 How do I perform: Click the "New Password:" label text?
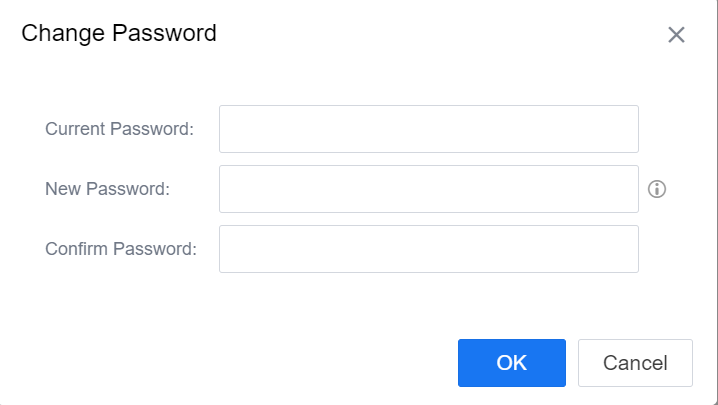(108, 189)
